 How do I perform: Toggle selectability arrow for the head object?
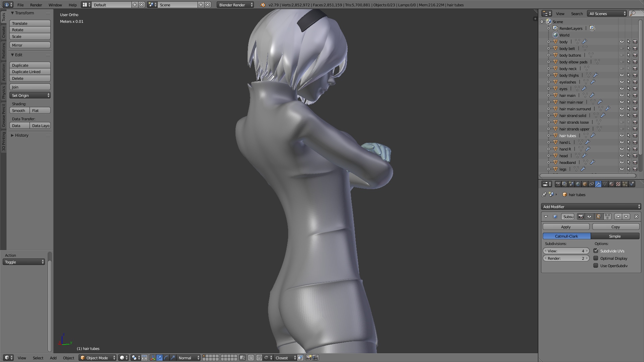pyautogui.click(x=629, y=156)
